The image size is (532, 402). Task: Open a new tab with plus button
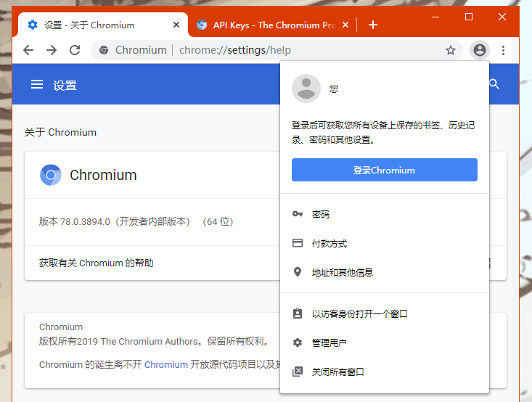373,25
